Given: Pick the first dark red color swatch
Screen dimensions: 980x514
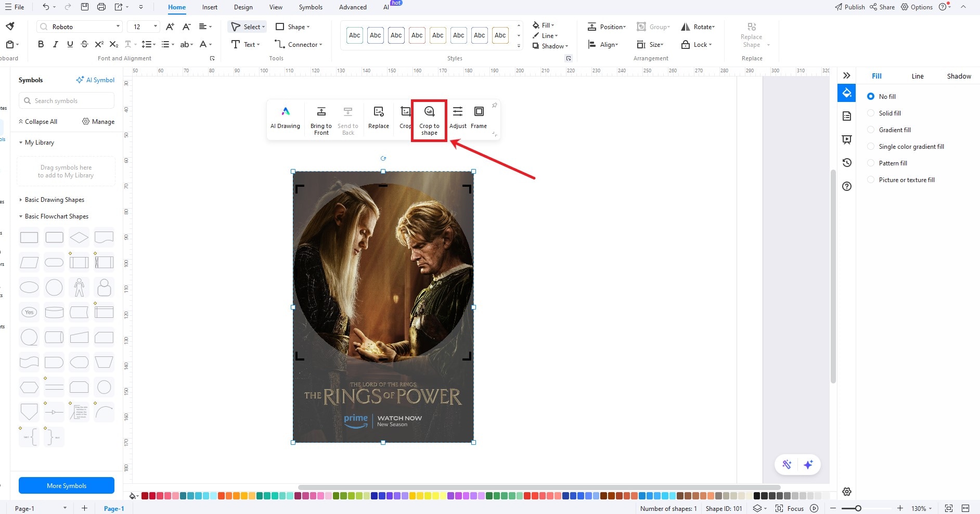Looking at the screenshot, I should point(145,496).
